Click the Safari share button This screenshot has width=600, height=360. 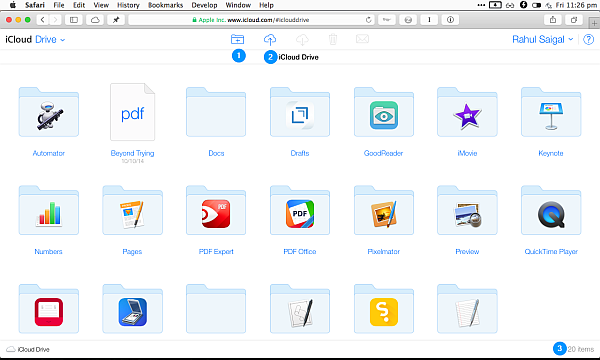pyautogui.click(x=553, y=20)
